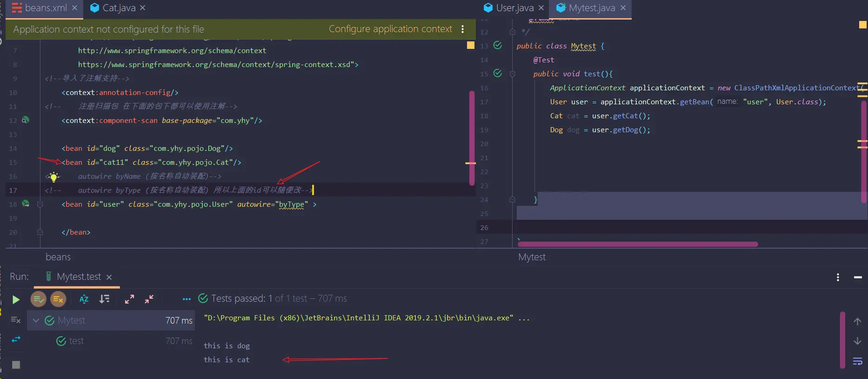The image size is (868, 379).
Task: Toggle alphabetical sorting of test results
Action: [84, 299]
